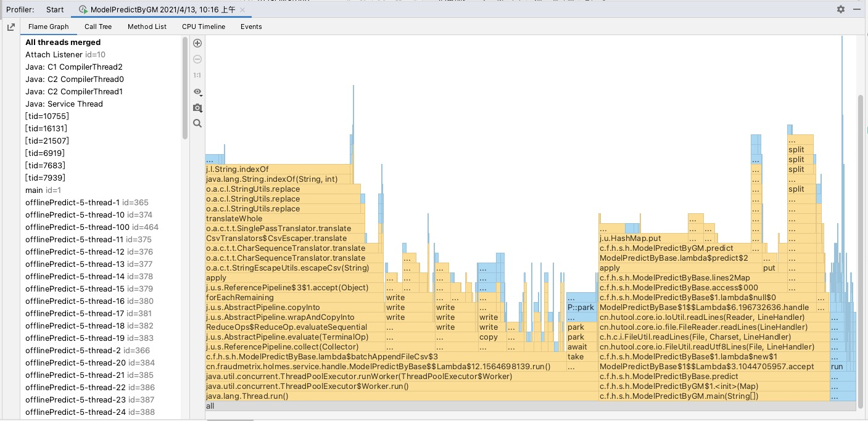The image size is (868, 421).
Task: Reset flame graph zoom to 1:1
Action: [197, 75]
